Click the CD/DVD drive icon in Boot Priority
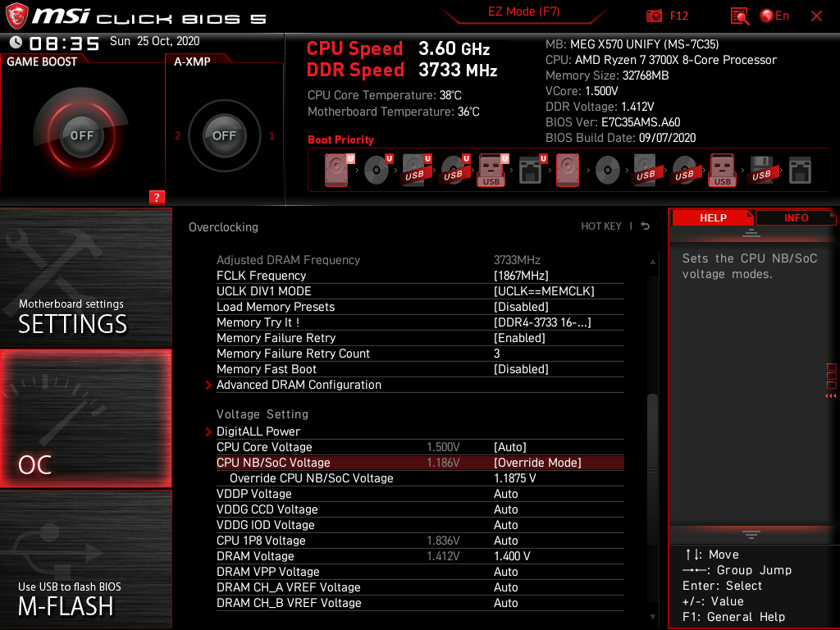The image size is (840, 630). click(377, 168)
